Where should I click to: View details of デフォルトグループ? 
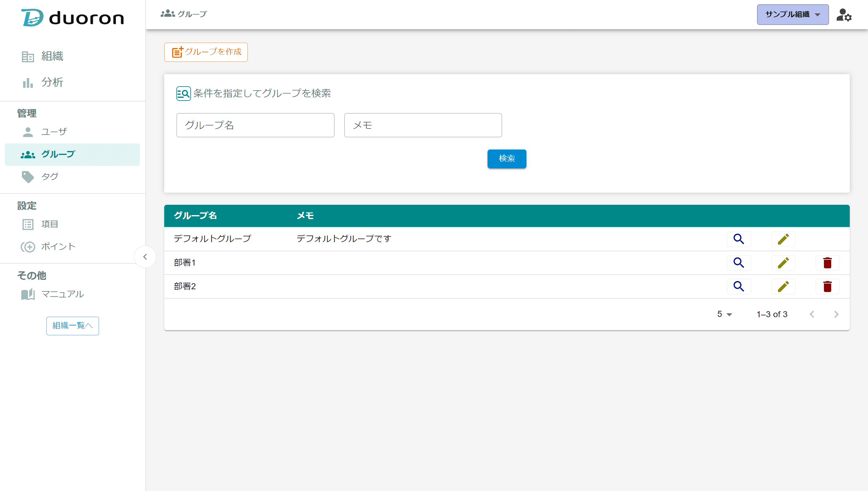click(x=739, y=239)
